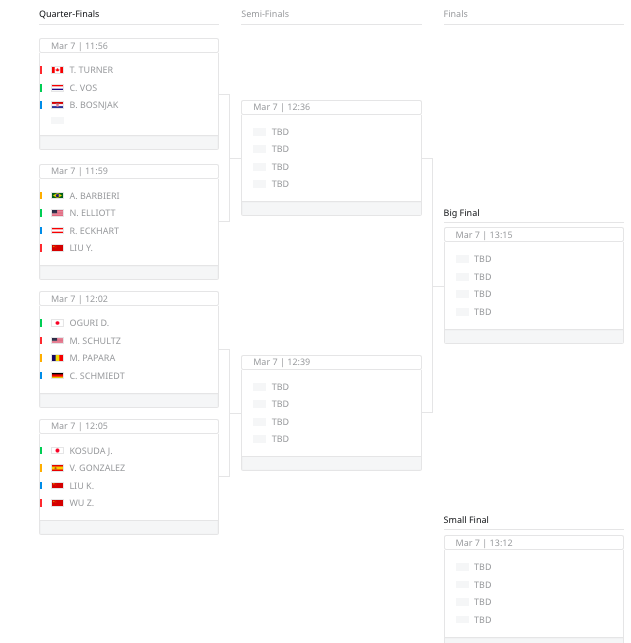Switch to the Semi-Finals tab

[x=265, y=14]
